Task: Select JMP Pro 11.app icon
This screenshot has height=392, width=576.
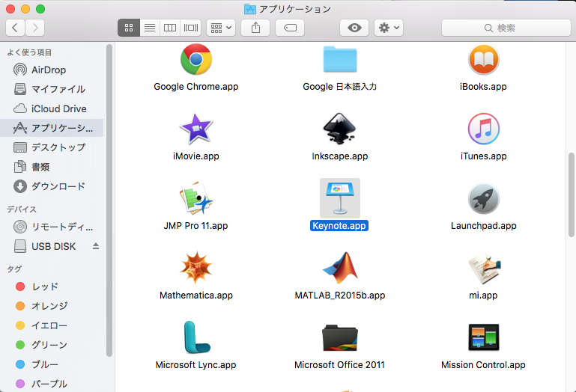Action: coord(195,198)
